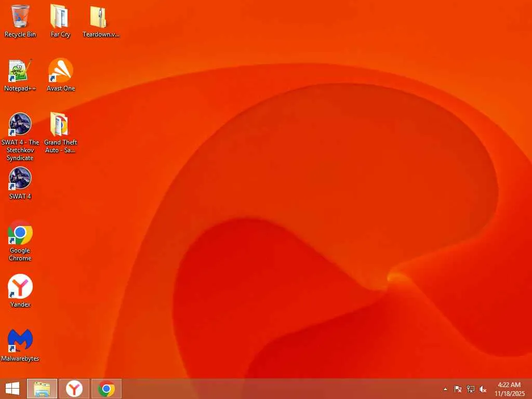Click the "Yandex" label text

(x=20, y=304)
